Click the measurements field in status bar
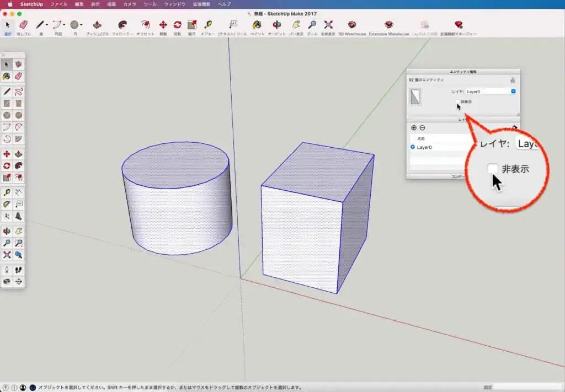This screenshot has height=392, width=565. coord(528,388)
